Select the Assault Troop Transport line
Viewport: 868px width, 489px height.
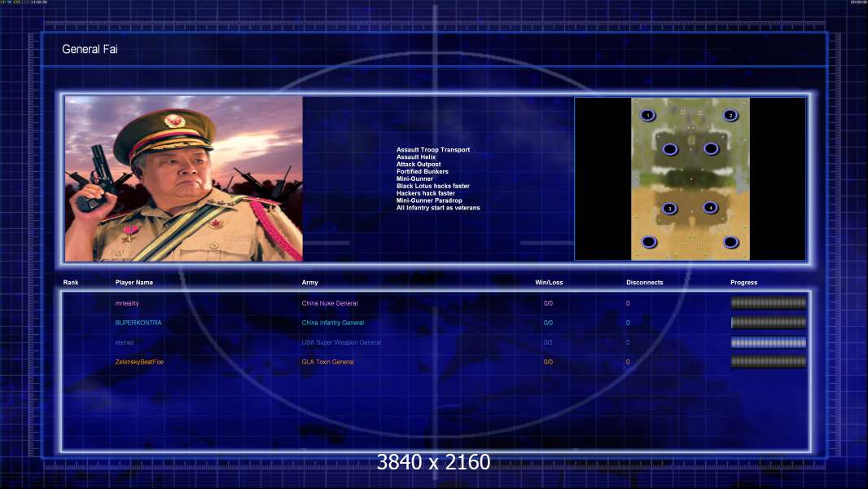[433, 149]
